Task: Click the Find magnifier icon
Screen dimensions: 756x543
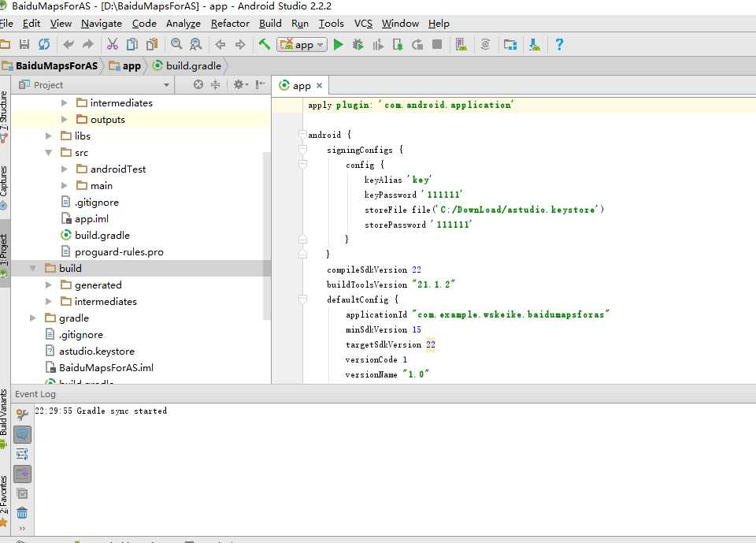Action: (x=176, y=44)
